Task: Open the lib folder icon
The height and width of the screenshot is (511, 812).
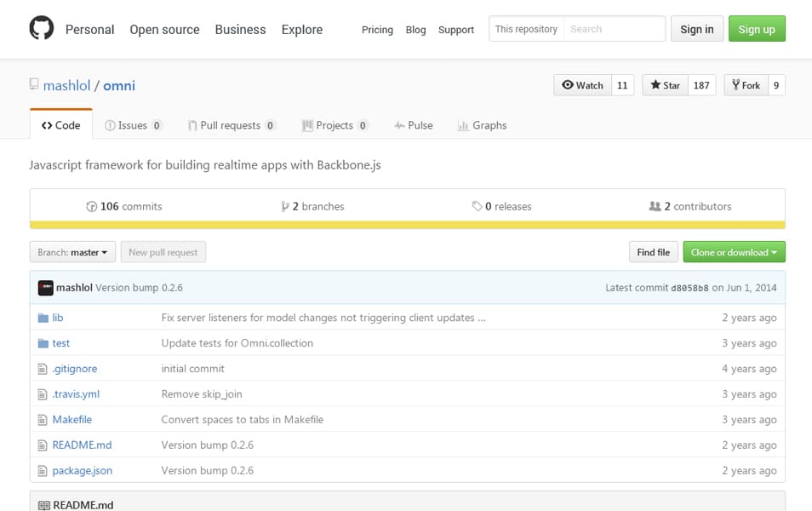Action: [x=43, y=318]
